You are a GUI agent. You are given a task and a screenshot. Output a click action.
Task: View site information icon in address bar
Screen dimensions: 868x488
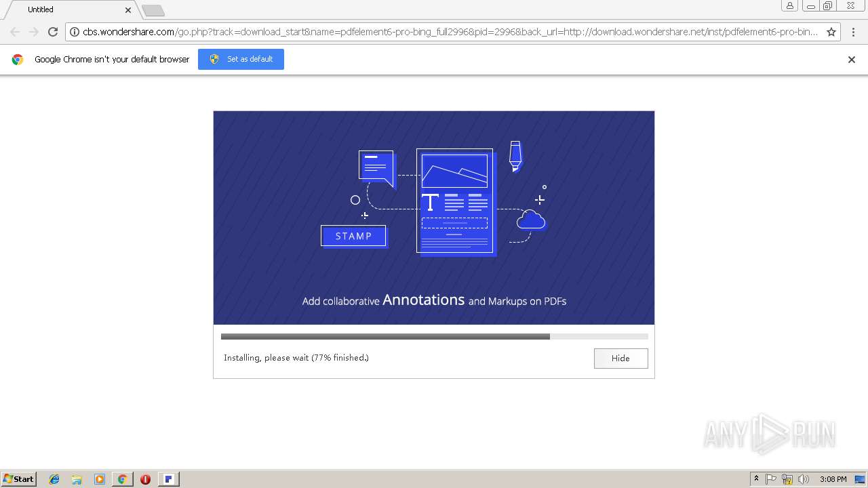pyautogui.click(x=75, y=32)
